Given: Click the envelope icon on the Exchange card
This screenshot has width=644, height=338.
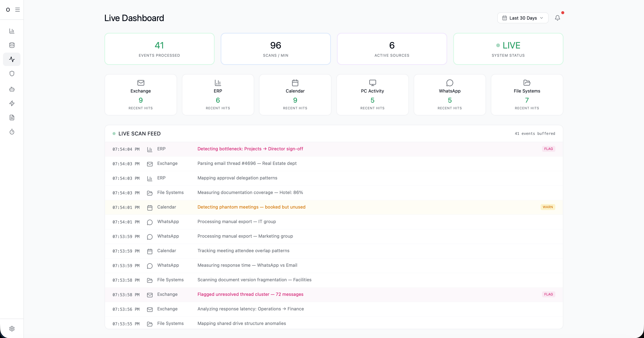Looking at the screenshot, I should pyautogui.click(x=141, y=83).
